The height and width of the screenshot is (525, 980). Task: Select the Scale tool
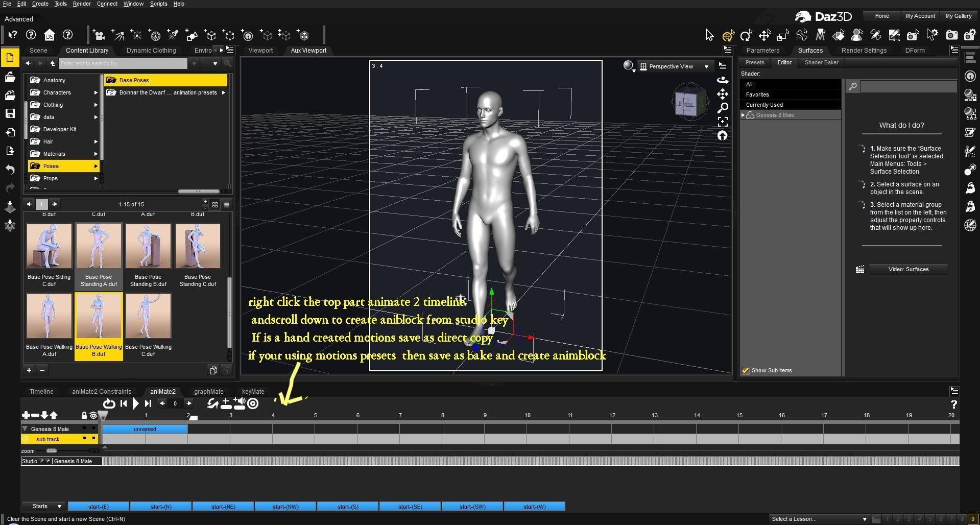tap(783, 35)
